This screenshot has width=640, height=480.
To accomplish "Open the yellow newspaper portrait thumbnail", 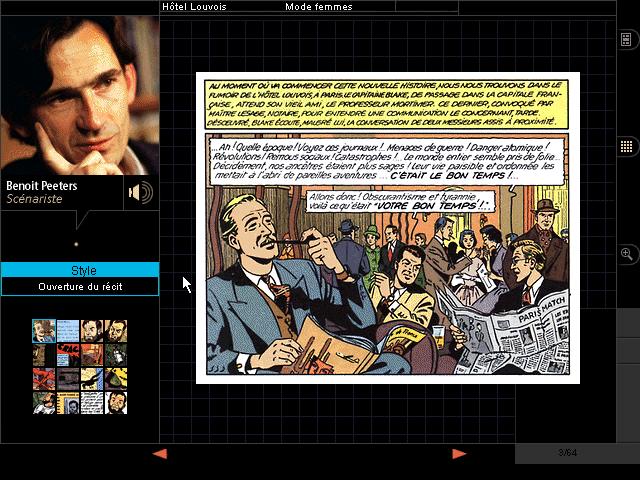I will (68, 403).
